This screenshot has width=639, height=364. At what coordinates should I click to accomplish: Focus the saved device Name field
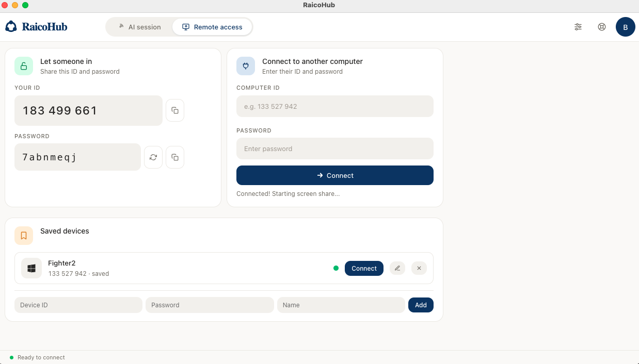(341, 305)
